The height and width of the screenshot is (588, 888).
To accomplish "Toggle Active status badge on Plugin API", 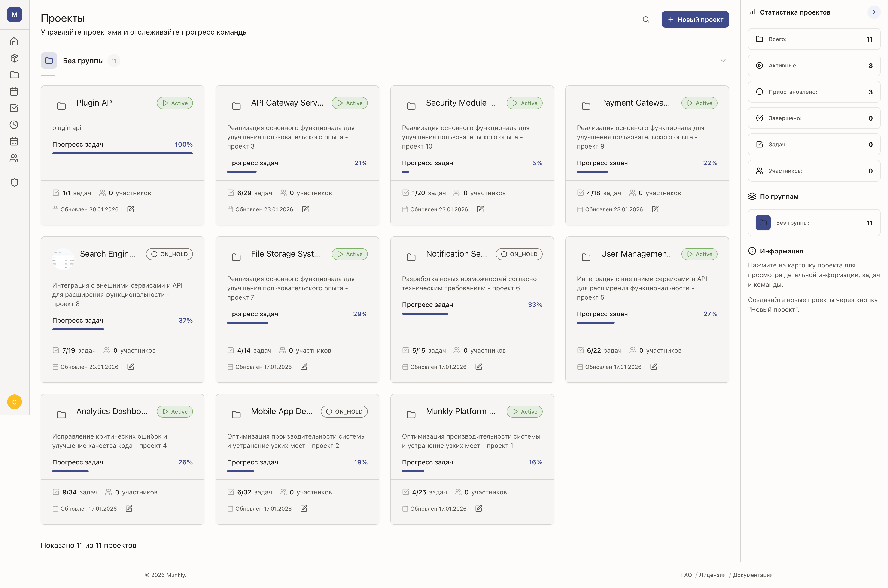I will [175, 103].
